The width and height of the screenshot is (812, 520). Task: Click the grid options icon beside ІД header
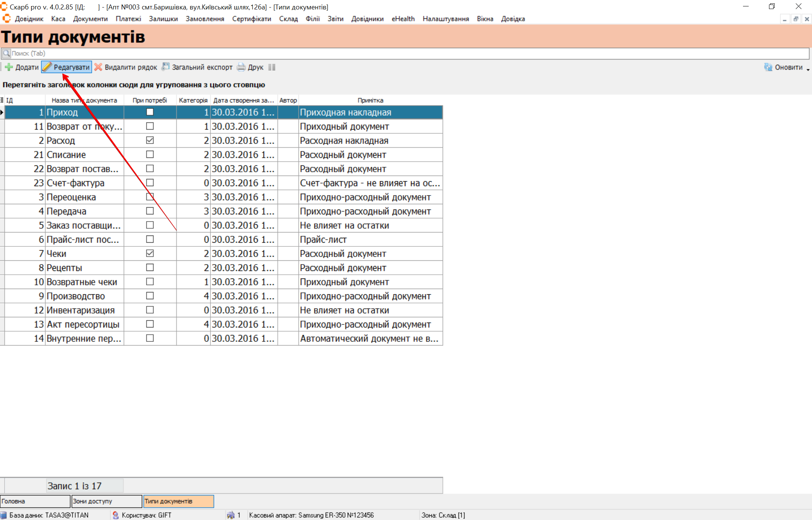pyautogui.click(x=2, y=100)
